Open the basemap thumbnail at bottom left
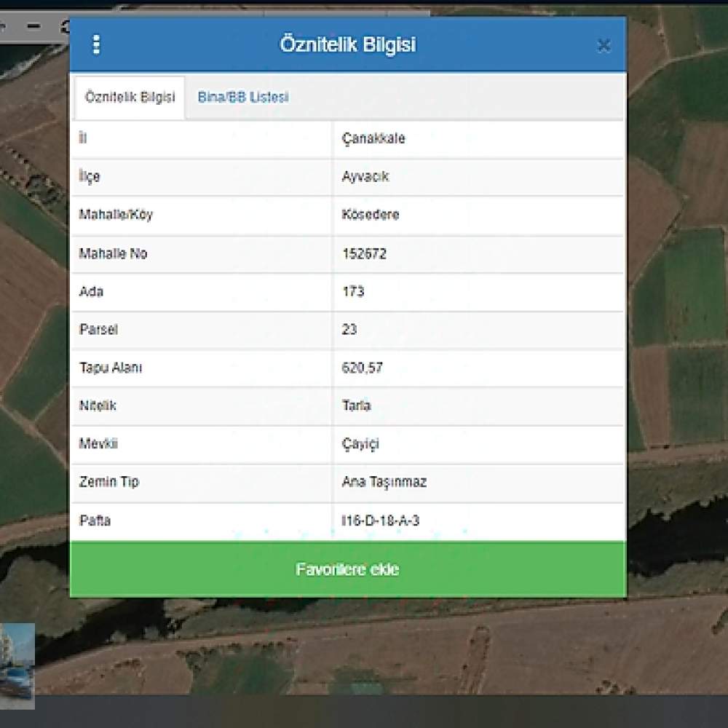This screenshot has width=728, height=728. [x=17, y=666]
